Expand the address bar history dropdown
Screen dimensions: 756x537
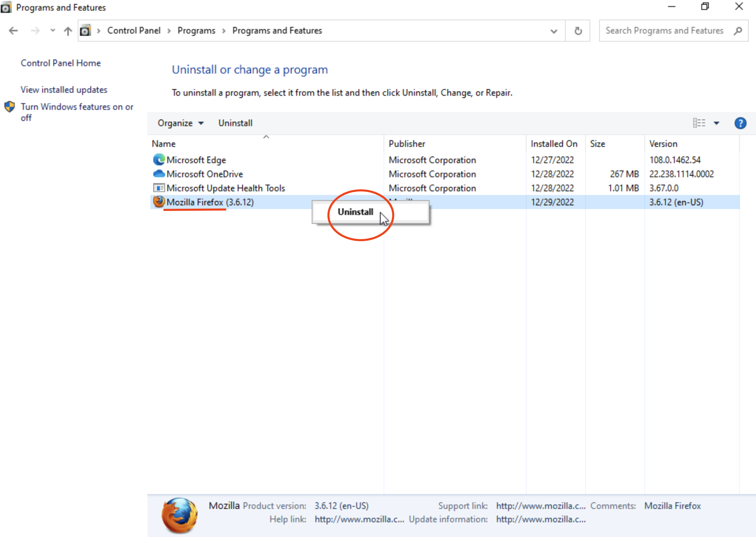point(554,31)
